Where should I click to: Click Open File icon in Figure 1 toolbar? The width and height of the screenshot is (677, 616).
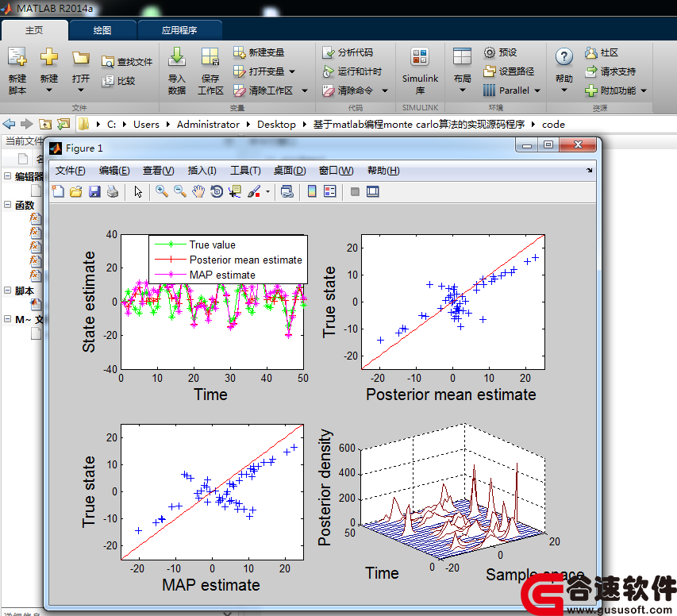76,191
